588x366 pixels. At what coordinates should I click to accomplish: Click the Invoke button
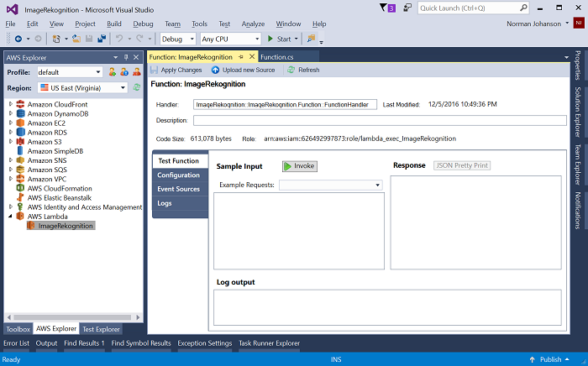[300, 166]
